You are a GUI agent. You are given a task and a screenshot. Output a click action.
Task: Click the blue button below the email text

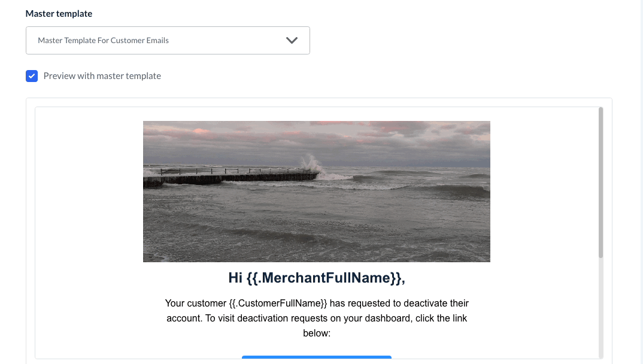point(316,357)
